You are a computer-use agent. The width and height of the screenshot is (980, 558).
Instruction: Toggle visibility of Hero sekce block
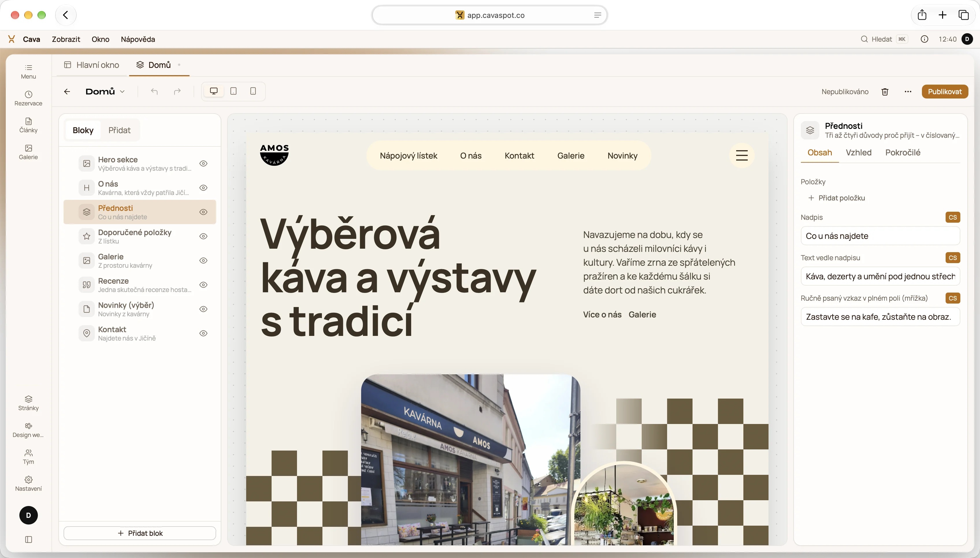click(x=203, y=163)
